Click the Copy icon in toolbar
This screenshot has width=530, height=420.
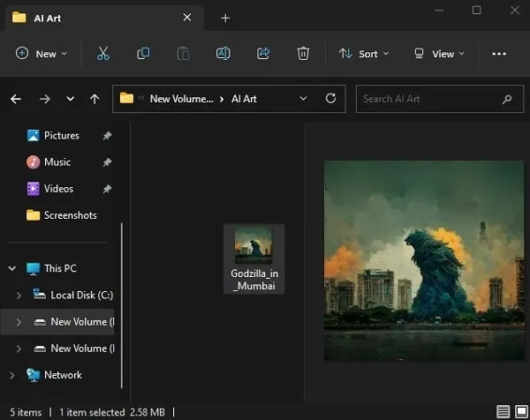point(143,53)
